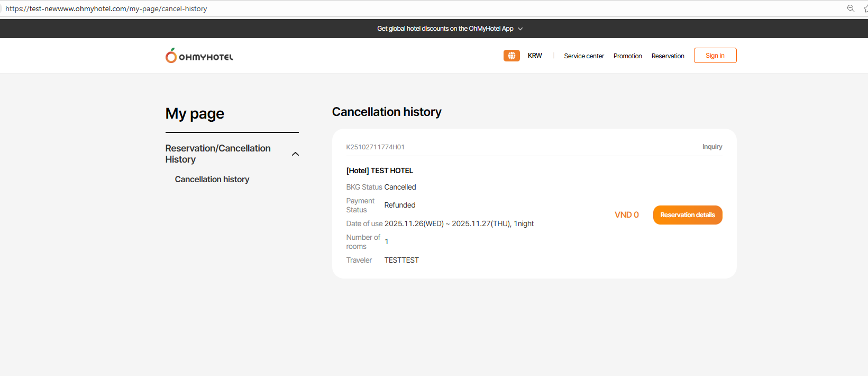Click the My page heading
The width and height of the screenshot is (868, 376).
coord(195,114)
